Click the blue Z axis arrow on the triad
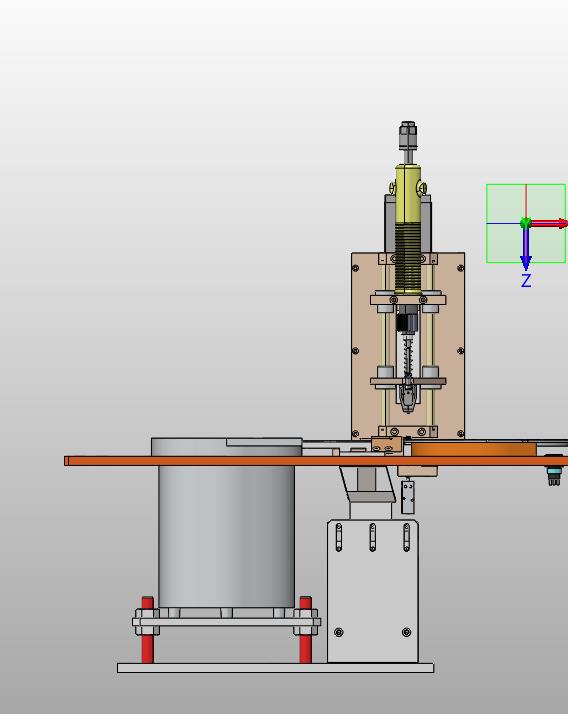Image resolution: width=568 pixels, height=714 pixels. point(526,248)
